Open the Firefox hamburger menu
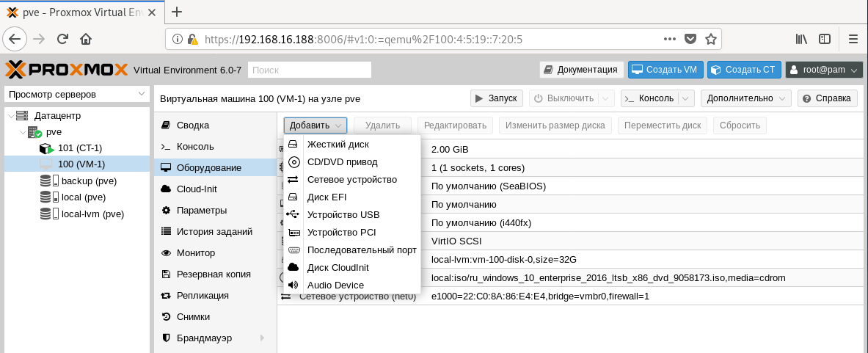Screen dimensions: 868x353 coord(853,40)
